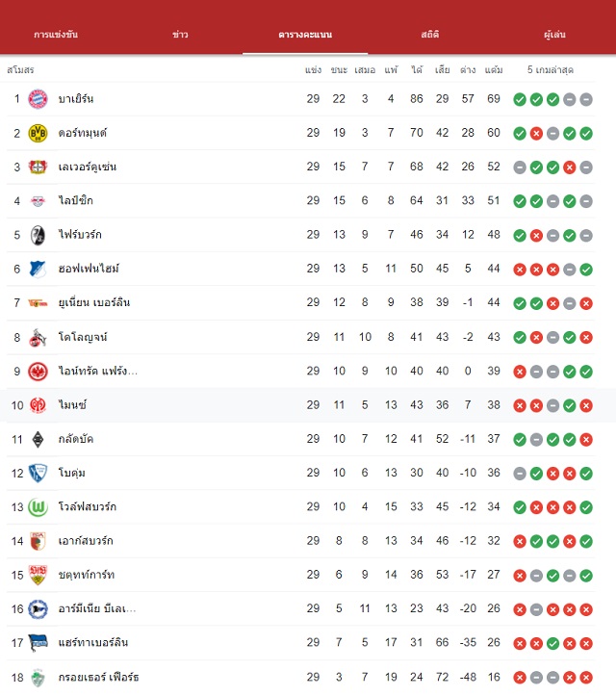Click the Borussia Dortmund BVB logo
The width and height of the screenshot is (616, 696).
click(38, 133)
